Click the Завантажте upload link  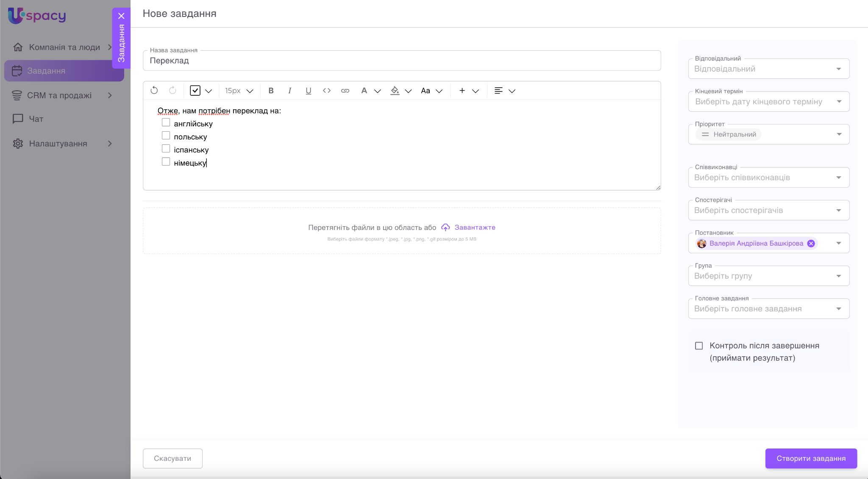pyautogui.click(x=474, y=227)
